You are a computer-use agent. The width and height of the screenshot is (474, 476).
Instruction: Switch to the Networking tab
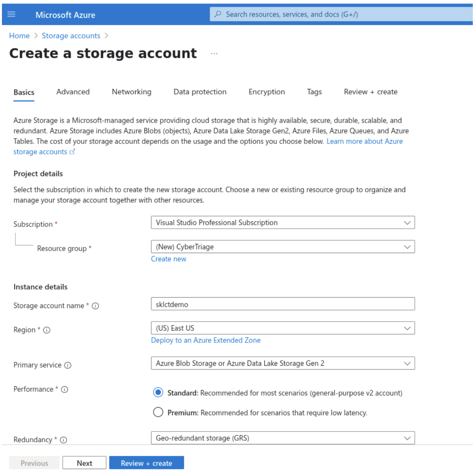point(132,92)
